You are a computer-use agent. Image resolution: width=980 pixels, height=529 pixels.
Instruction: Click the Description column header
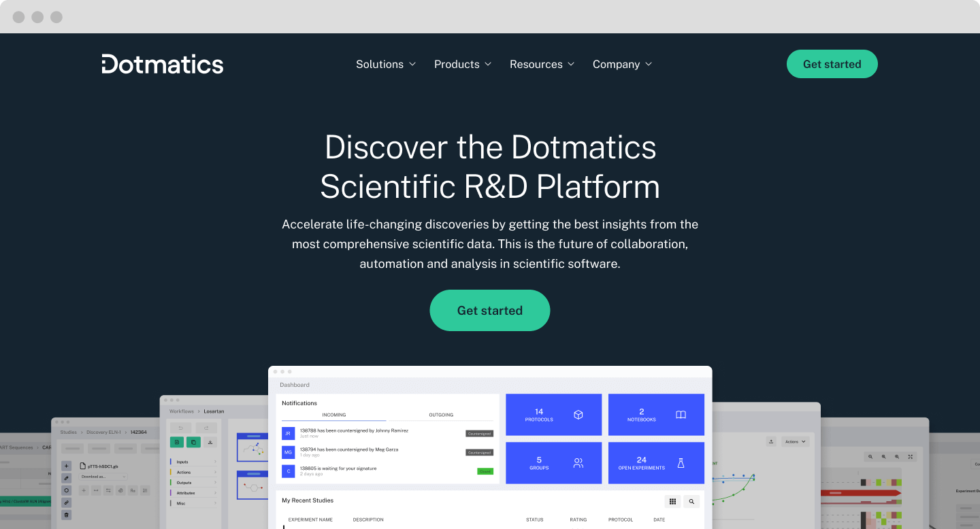pyautogui.click(x=368, y=520)
